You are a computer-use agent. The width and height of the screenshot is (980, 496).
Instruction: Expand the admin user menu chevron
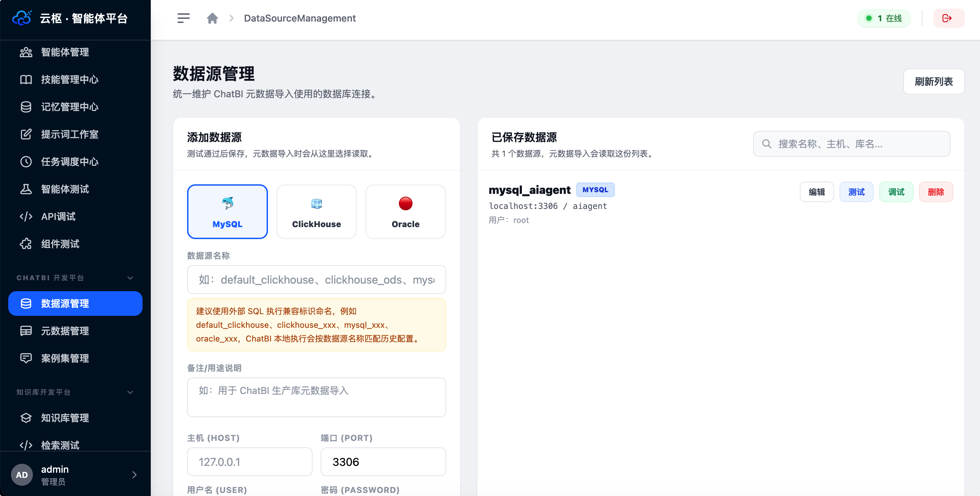(x=134, y=475)
